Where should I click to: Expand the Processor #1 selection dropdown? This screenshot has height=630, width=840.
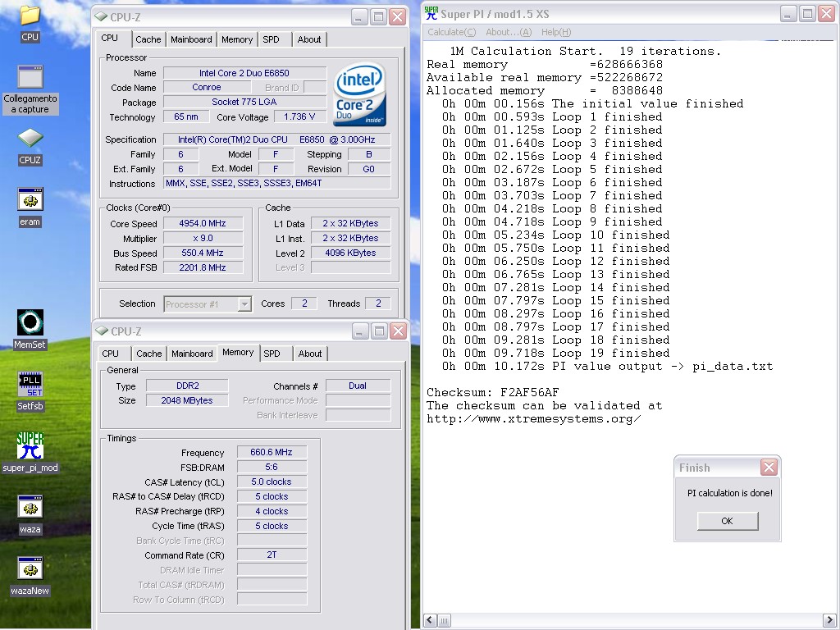tap(244, 304)
